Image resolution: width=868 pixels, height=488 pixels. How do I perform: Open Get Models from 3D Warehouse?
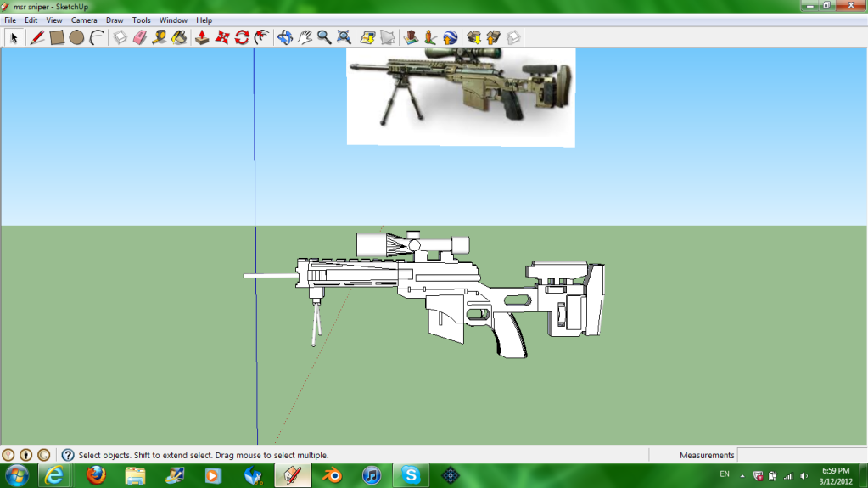pos(473,37)
